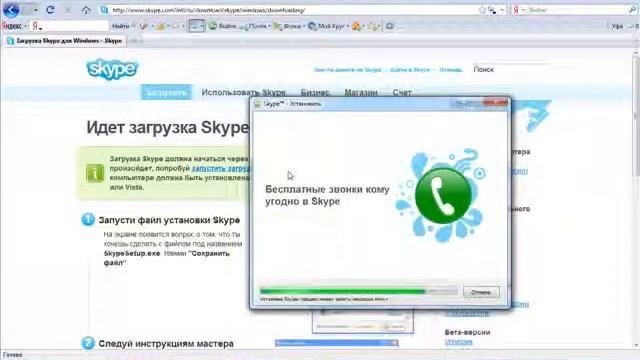Open the recent pages arrow beside Back

36,10
